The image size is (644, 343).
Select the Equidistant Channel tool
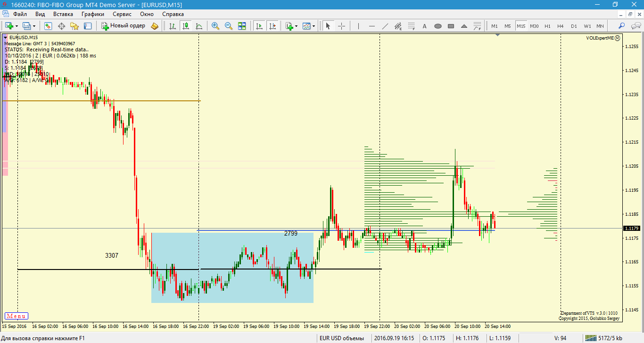398,26
